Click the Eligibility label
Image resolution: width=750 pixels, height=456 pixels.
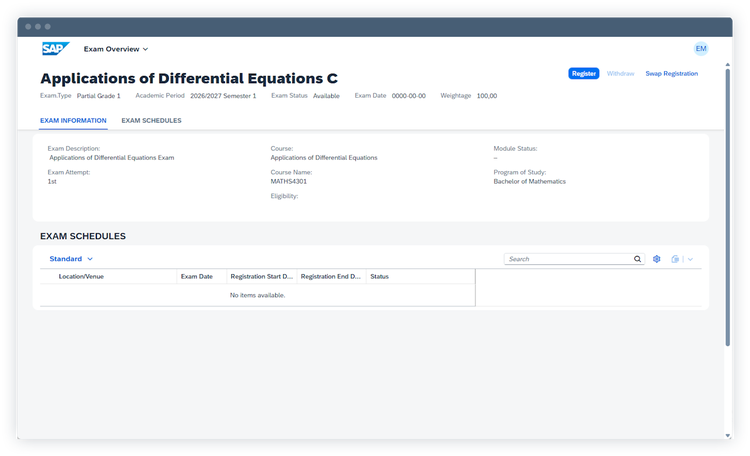click(x=284, y=196)
